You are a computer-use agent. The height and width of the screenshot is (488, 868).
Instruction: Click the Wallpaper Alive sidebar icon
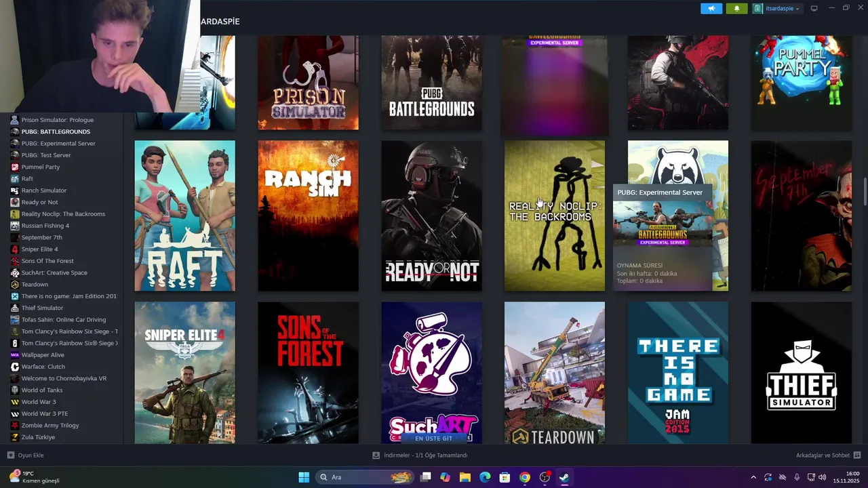[15, 354]
